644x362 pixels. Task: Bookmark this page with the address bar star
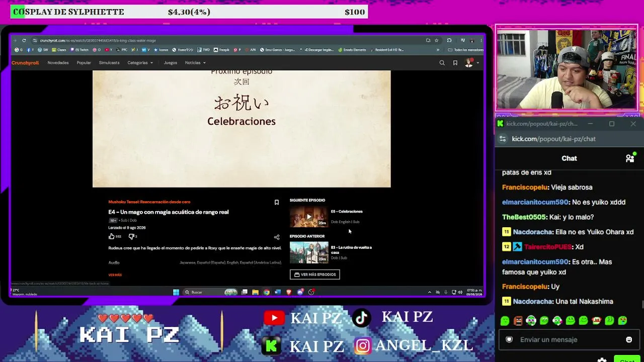coord(437,40)
